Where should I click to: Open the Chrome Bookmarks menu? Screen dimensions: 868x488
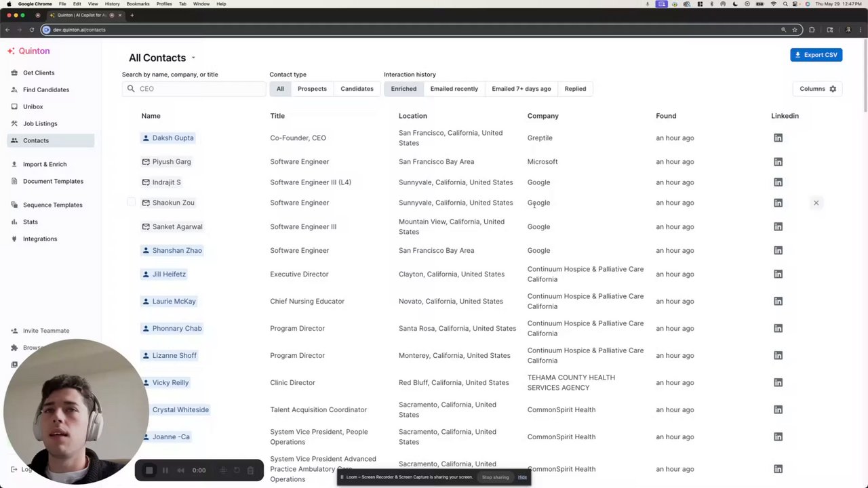coord(138,4)
